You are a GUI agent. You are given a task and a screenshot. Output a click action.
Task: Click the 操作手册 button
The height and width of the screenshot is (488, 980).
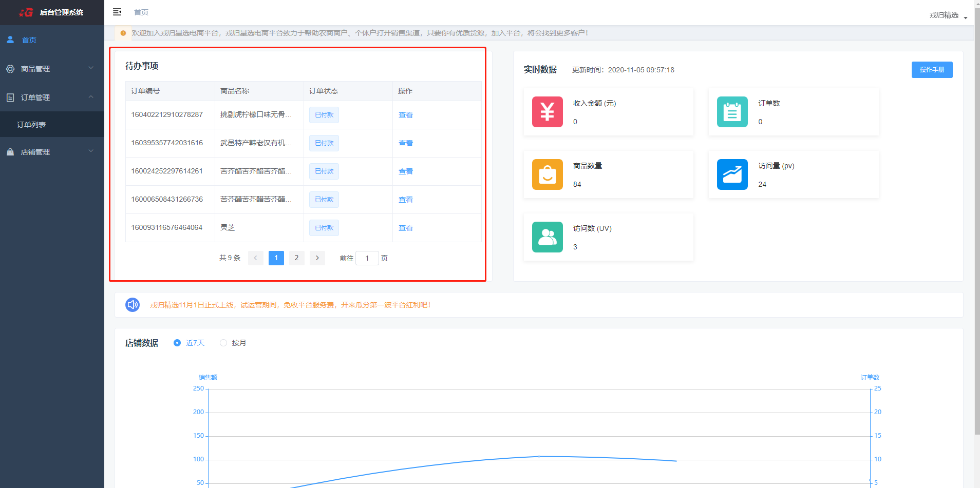[932, 70]
